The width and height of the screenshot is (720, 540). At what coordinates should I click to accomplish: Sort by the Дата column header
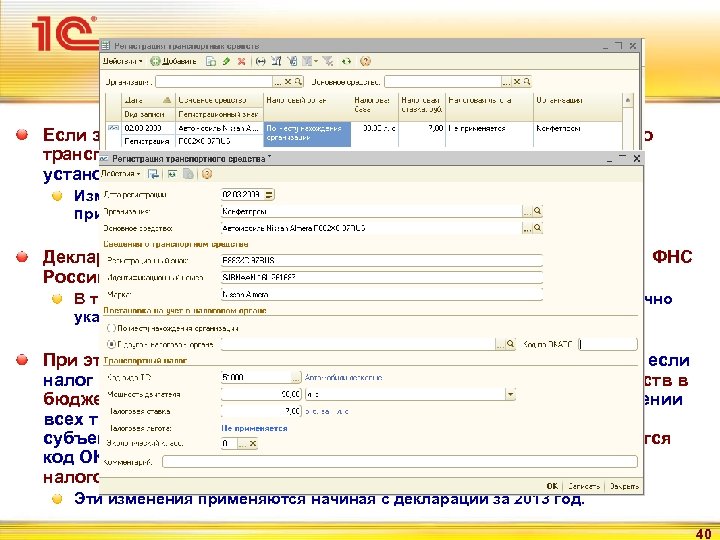tap(148, 100)
